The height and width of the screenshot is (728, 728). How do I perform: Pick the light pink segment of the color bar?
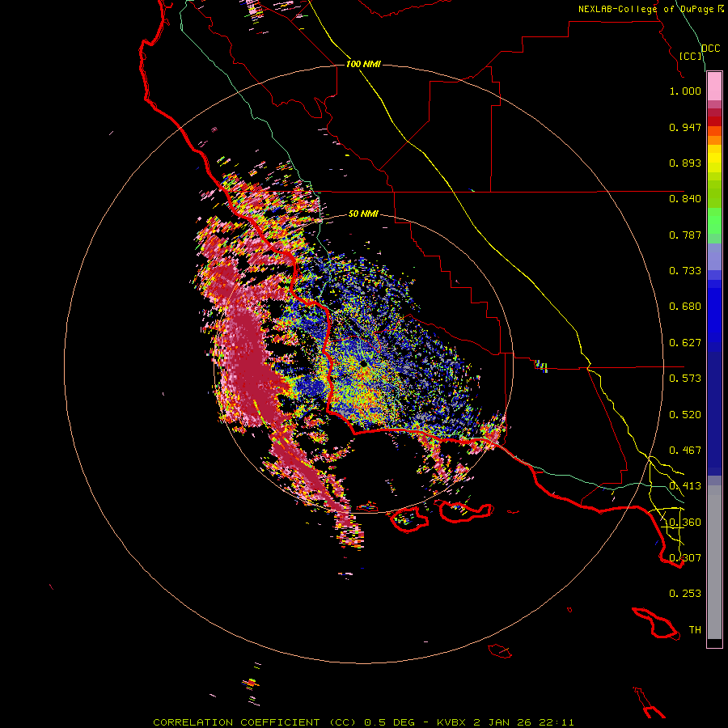[714, 87]
